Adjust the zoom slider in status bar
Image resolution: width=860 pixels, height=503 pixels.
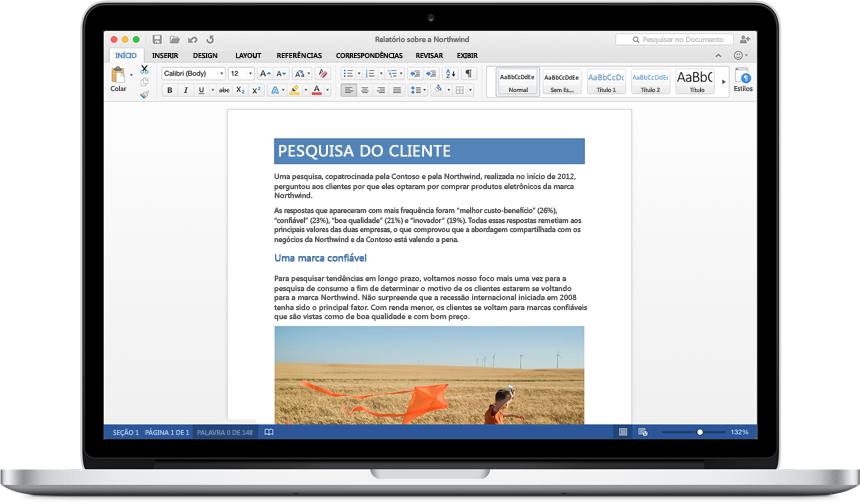699,432
